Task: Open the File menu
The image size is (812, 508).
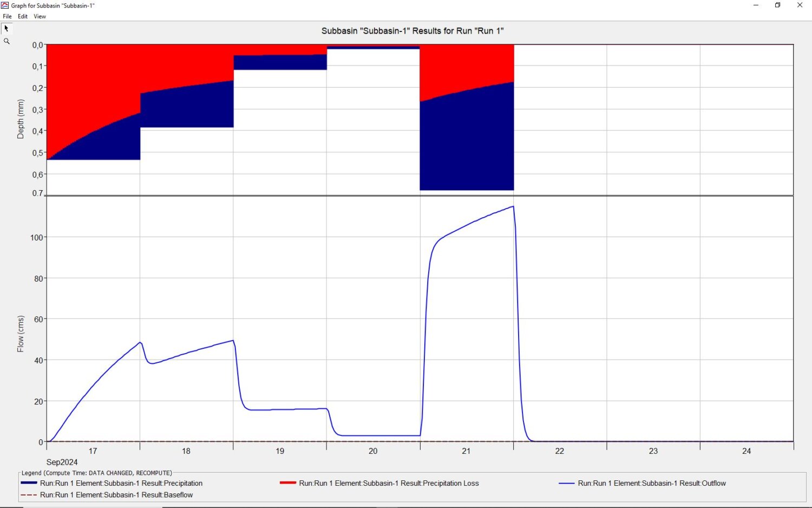Action: pyautogui.click(x=8, y=16)
